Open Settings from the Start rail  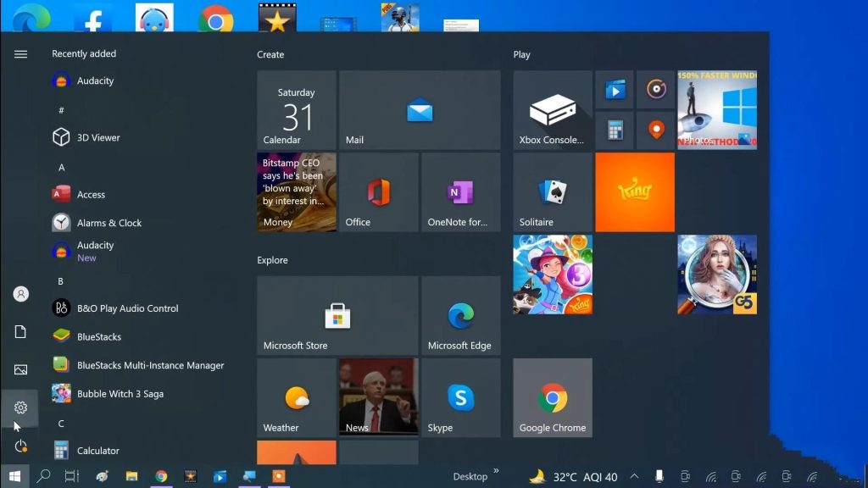[20, 408]
